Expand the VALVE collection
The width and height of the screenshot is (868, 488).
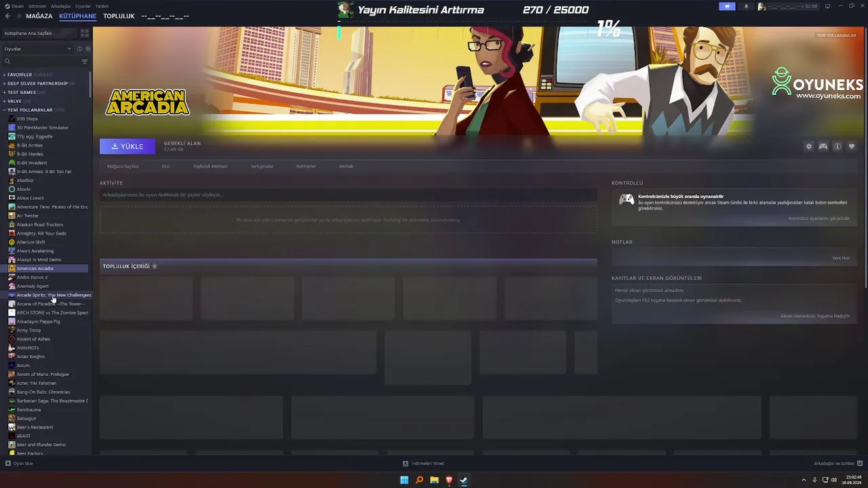[4, 101]
